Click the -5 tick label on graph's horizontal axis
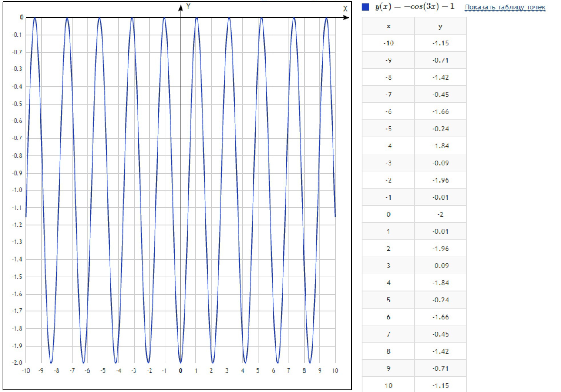The width and height of the screenshot is (561, 392). [x=103, y=371]
